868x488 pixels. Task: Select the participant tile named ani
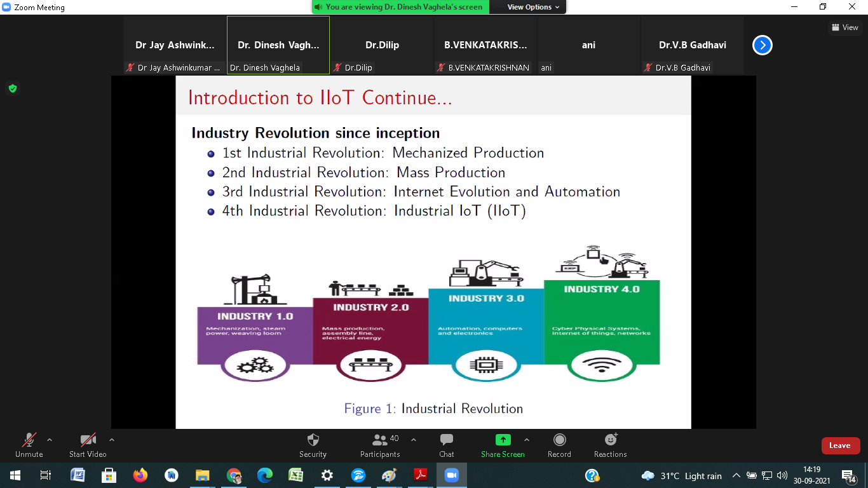589,45
